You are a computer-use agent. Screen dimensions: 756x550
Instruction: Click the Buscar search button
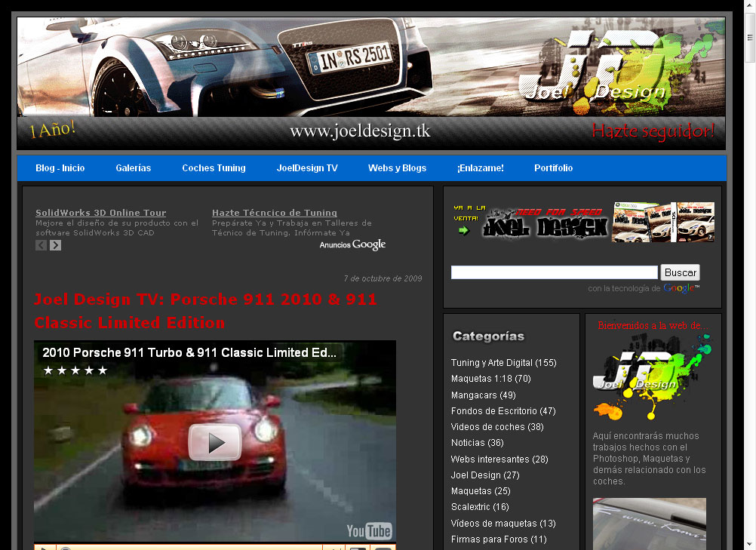click(x=681, y=272)
